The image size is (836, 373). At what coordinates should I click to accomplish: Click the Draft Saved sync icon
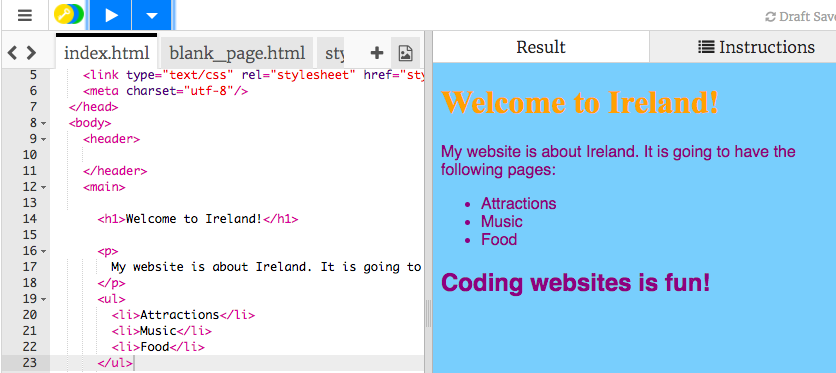point(770,17)
